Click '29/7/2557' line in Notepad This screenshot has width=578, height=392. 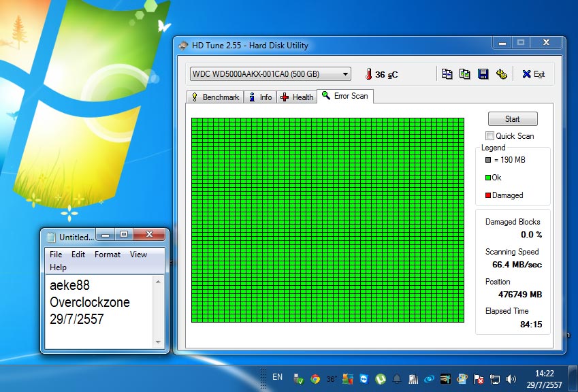pyautogui.click(x=77, y=319)
